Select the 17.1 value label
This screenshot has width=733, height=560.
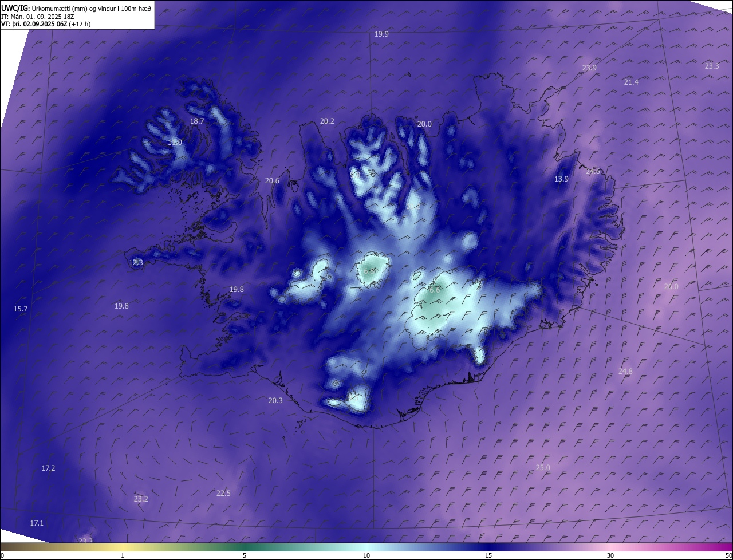point(37,523)
